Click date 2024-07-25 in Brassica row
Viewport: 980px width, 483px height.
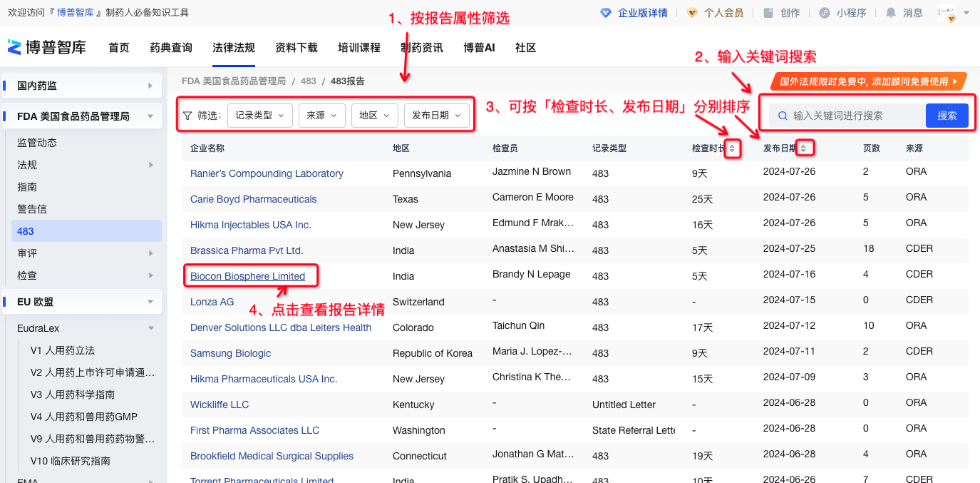(789, 248)
